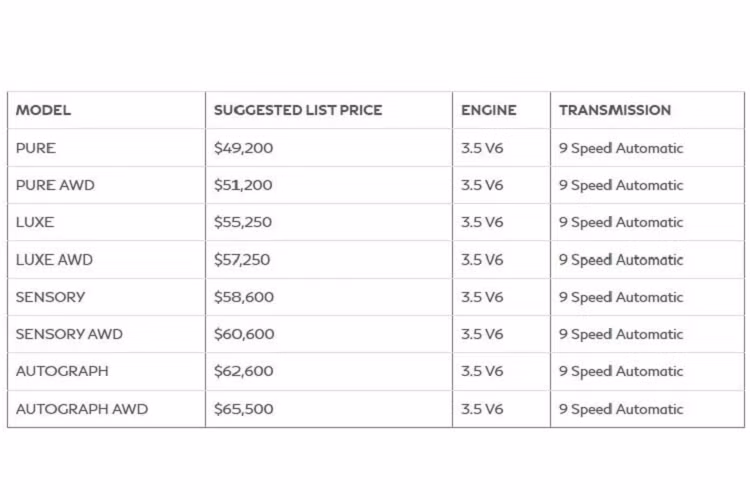The width and height of the screenshot is (750, 500).
Task: Select the PURE model cell
Action: click(36, 148)
